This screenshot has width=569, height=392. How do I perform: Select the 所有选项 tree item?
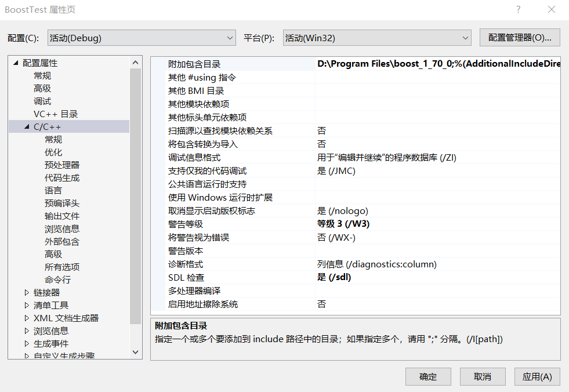click(x=62, y=267)
